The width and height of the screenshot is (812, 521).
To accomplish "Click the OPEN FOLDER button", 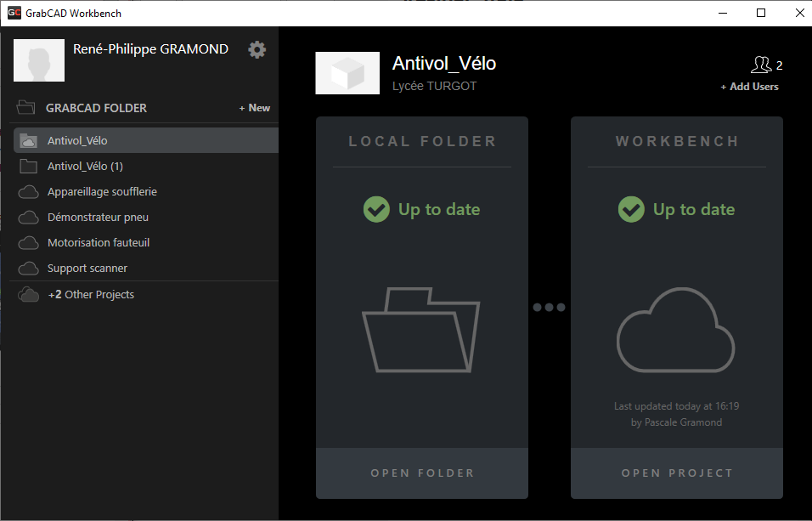I will 422,473.
